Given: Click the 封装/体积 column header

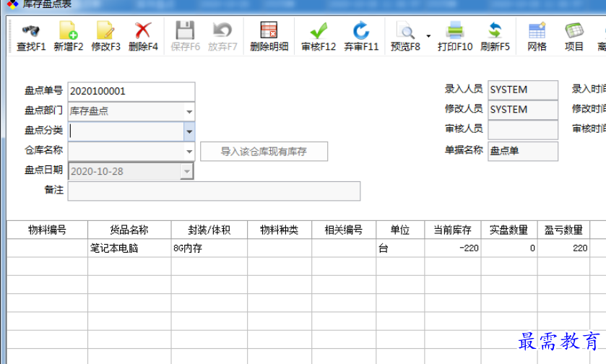Looking at the screenshot, I should pos(209,230).
